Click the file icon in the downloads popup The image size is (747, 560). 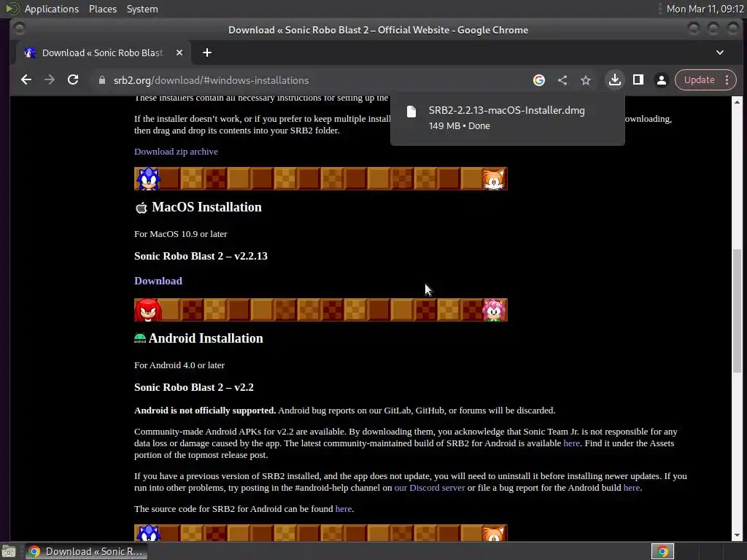click(x=411, y=112)
